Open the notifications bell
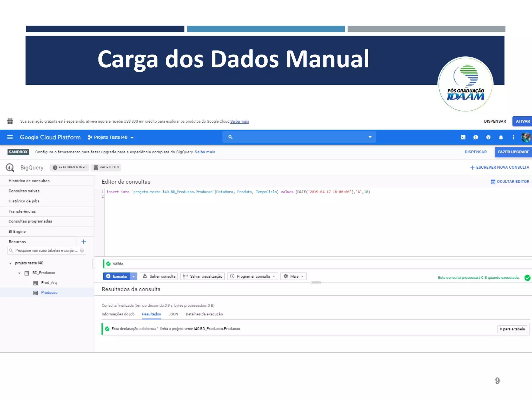Screen dimensions: 532x399 (501, 137)
